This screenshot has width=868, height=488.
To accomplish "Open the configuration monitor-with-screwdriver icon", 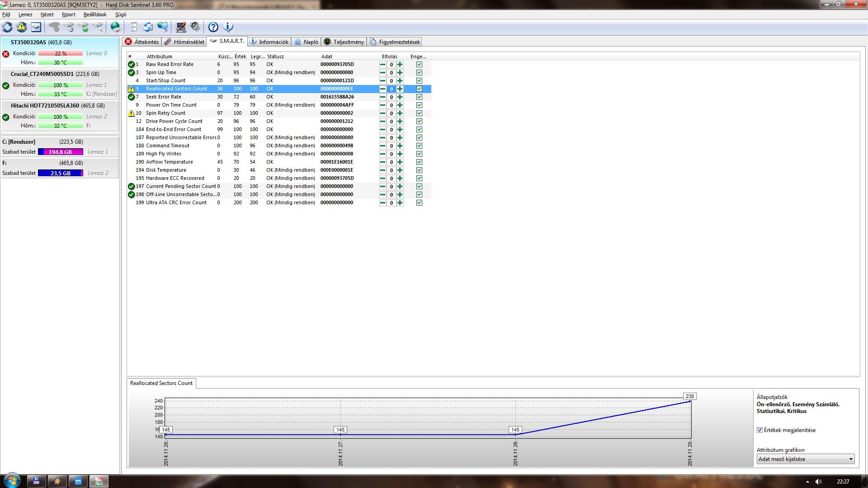I will 181,27.
